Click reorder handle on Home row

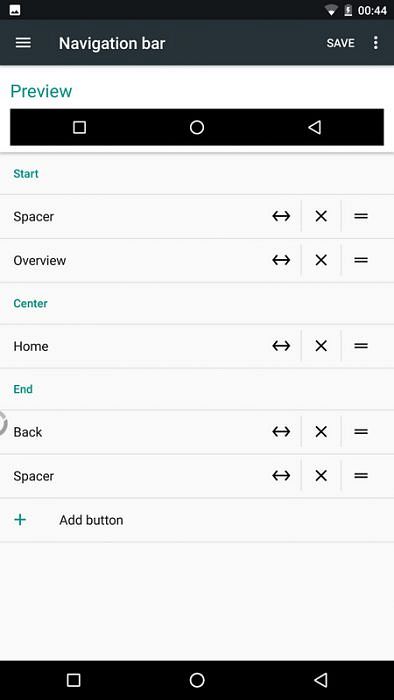click(361, 346)
